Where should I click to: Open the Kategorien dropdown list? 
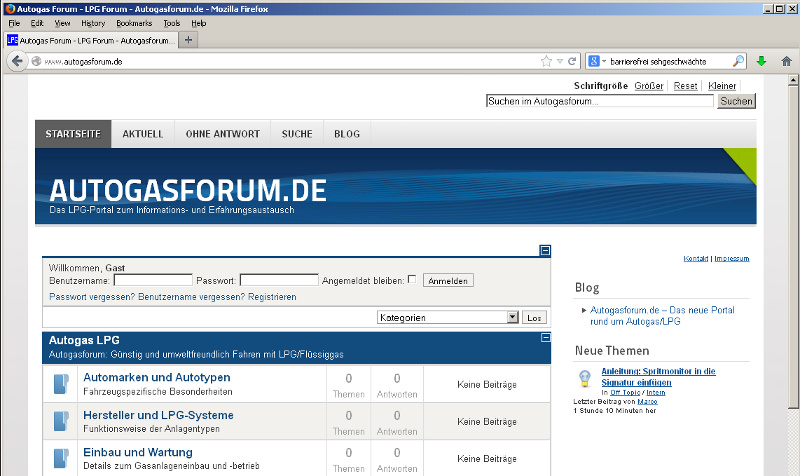(513, 317)
